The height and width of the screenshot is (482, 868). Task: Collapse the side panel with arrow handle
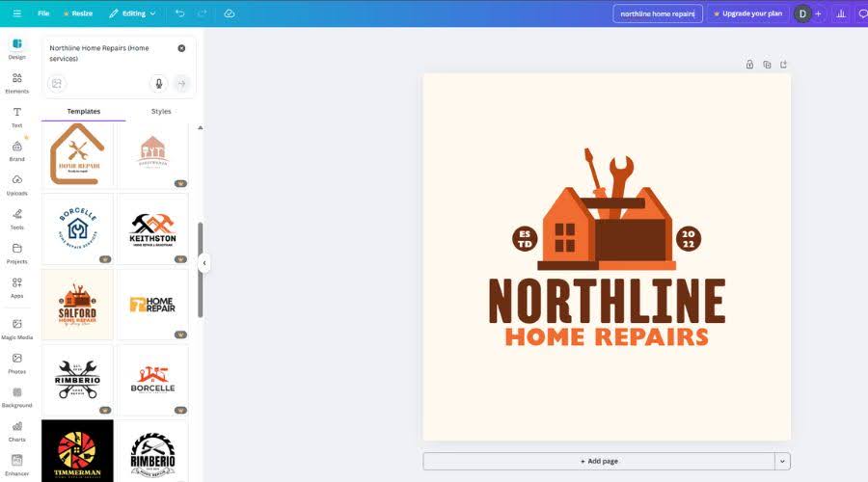204,263
